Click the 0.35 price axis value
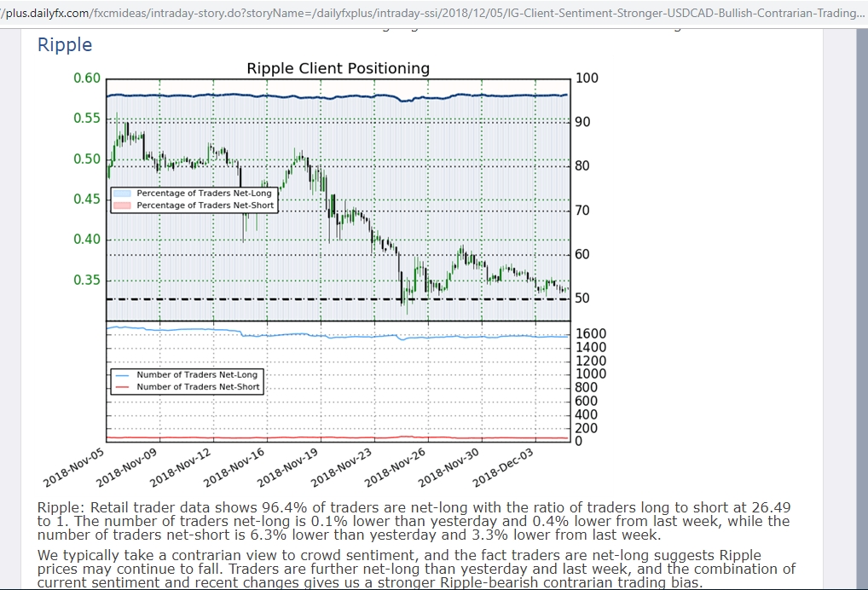 (x=87, y=280)
